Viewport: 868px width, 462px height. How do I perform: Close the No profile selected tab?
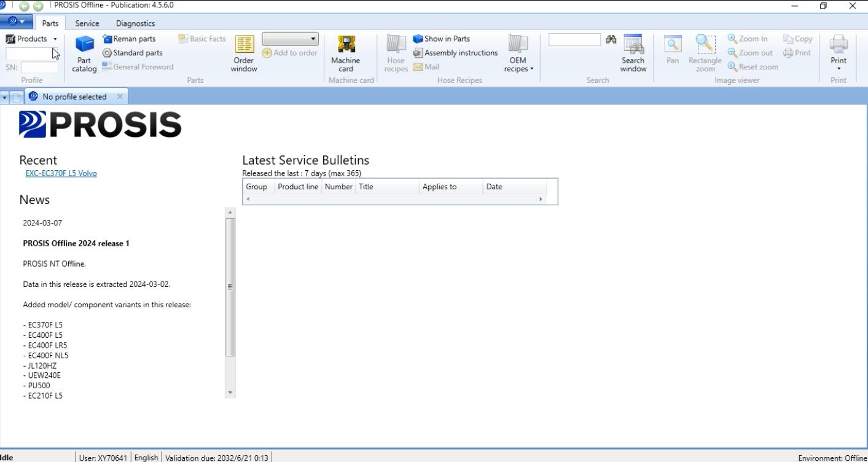click(x=120, y=96)
